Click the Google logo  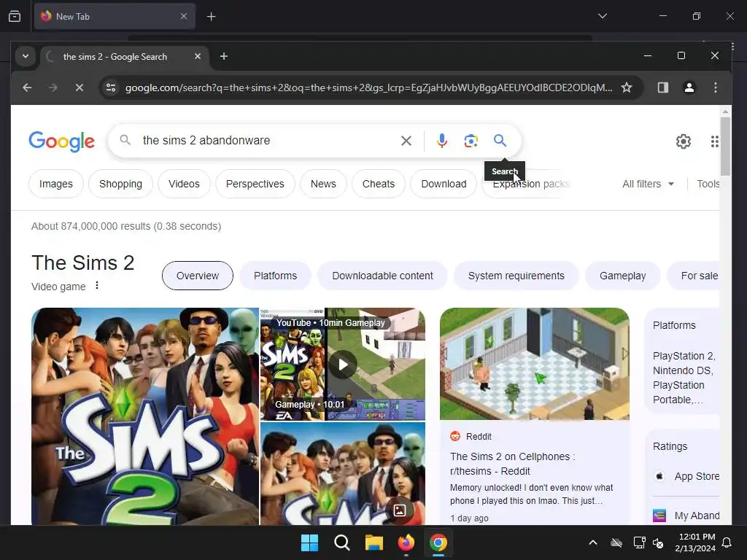(61, 141)
